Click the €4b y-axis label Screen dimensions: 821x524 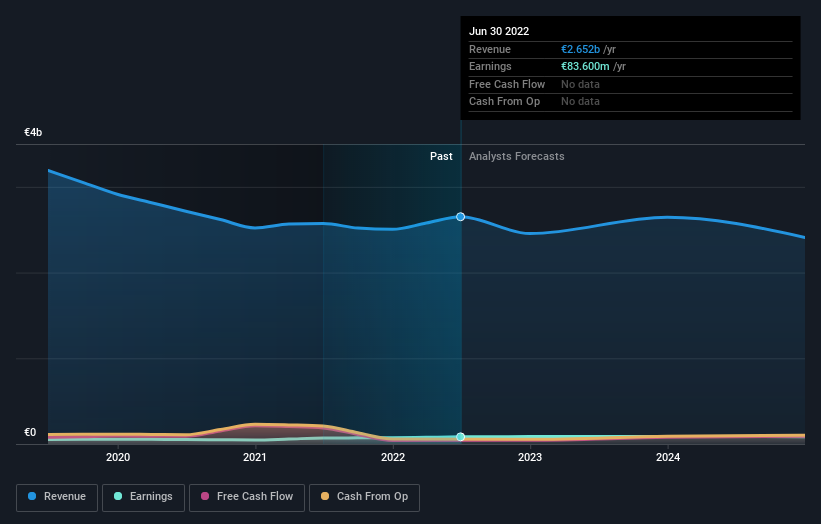tap(33, 132)
